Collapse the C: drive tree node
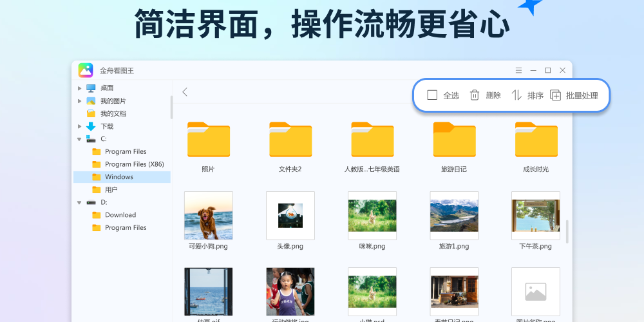Viewport: 644px width, 322px height. 79,139
